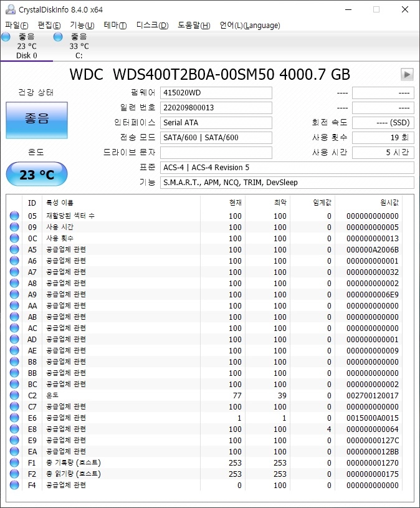Open the 언어(L)(Language) menu
Screen dimensions: 420x508
(x=250, y=26)
